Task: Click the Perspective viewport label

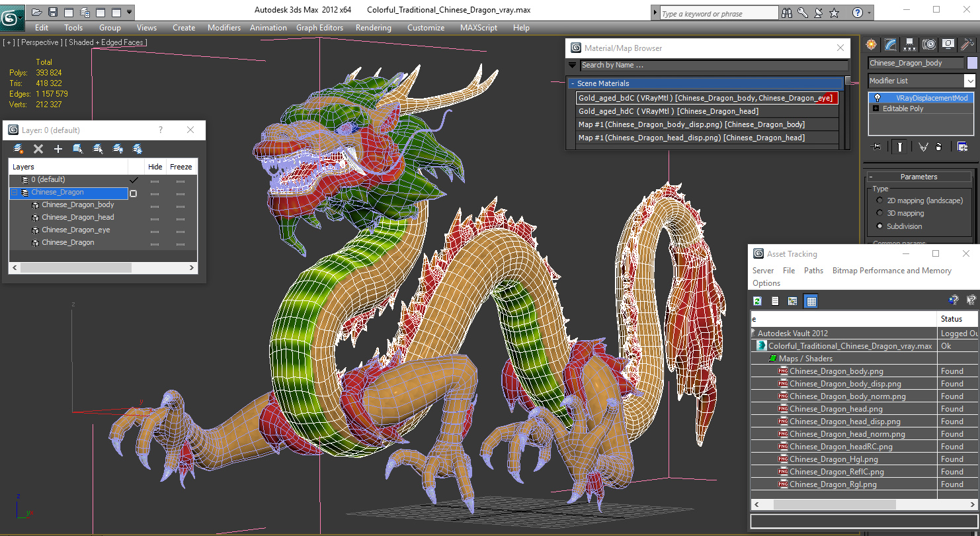Action: (x=40, y=42)
